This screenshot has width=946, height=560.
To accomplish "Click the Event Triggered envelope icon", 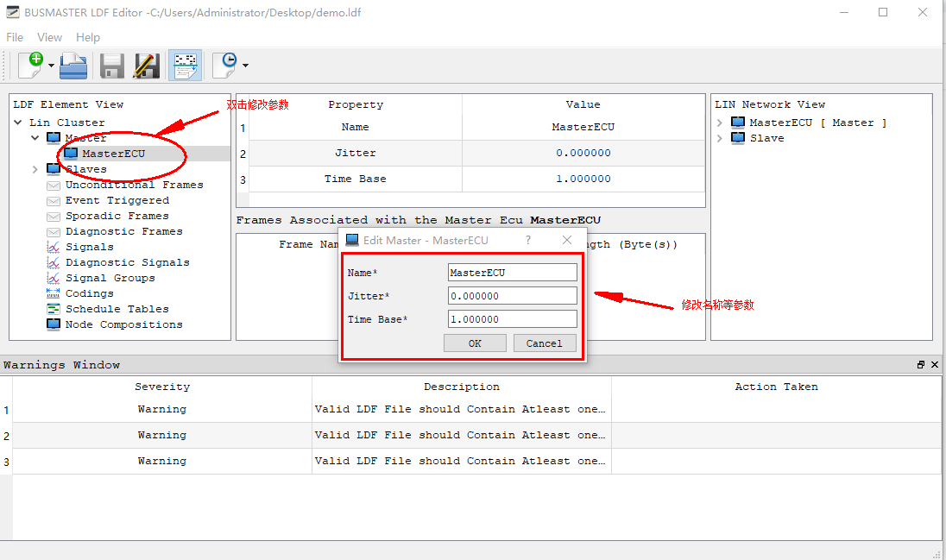I will coord(54,201).
